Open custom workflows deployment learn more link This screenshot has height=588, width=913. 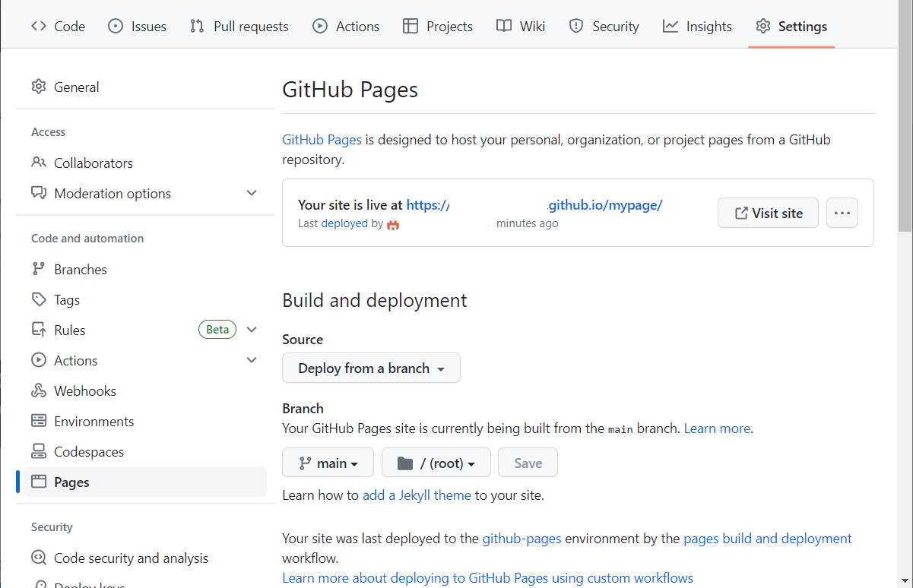[x=488, y=578]
